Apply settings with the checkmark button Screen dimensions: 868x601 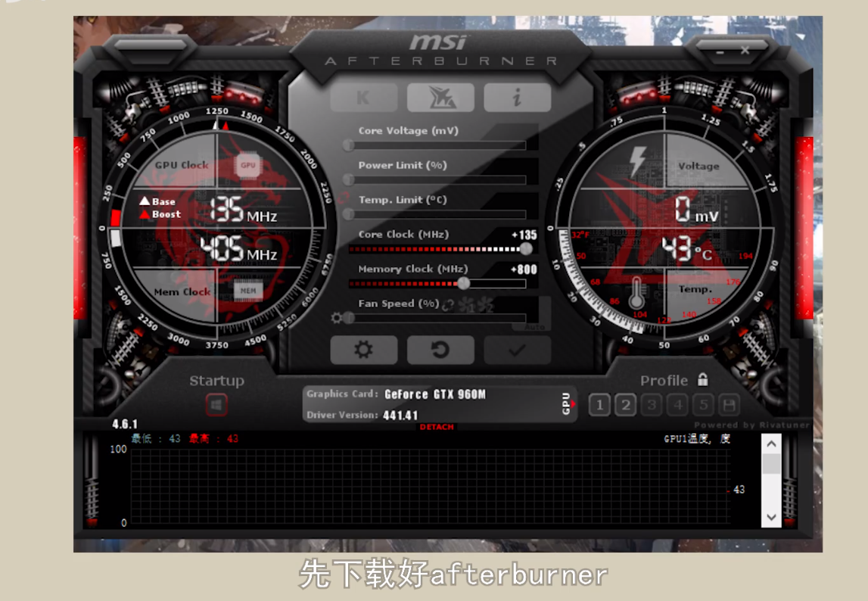pyautogui.click(x=517, y=350)
